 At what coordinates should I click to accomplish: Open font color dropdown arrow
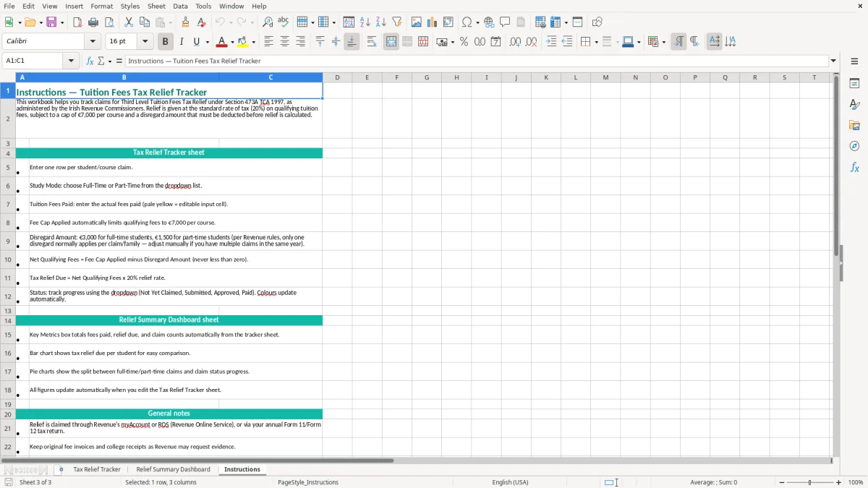[x=232, y=42]
